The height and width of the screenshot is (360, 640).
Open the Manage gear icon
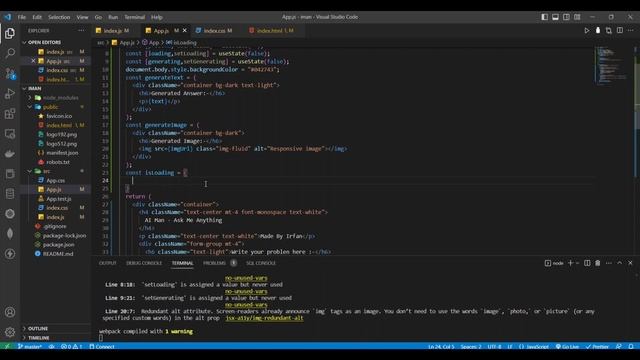tap(10, 332)
